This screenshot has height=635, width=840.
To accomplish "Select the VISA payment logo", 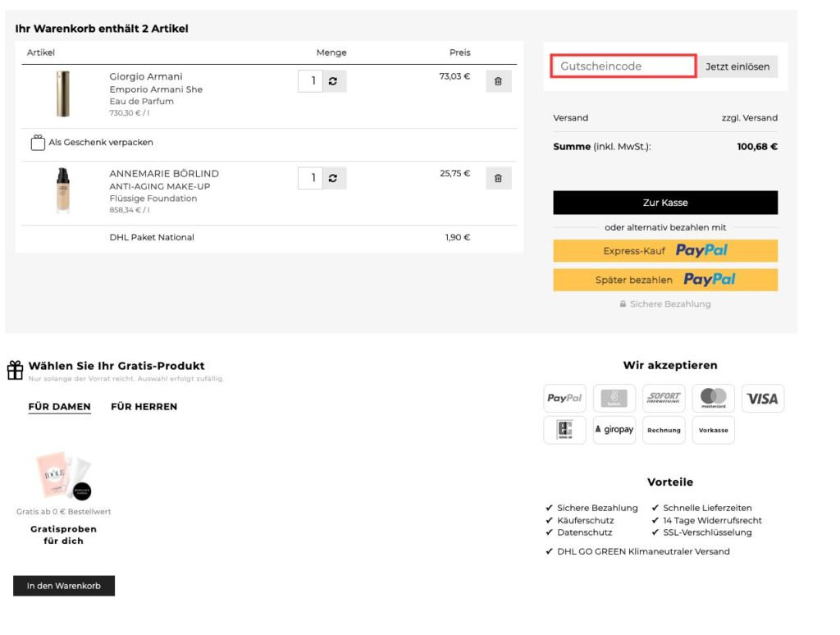I will coord(763,398).
